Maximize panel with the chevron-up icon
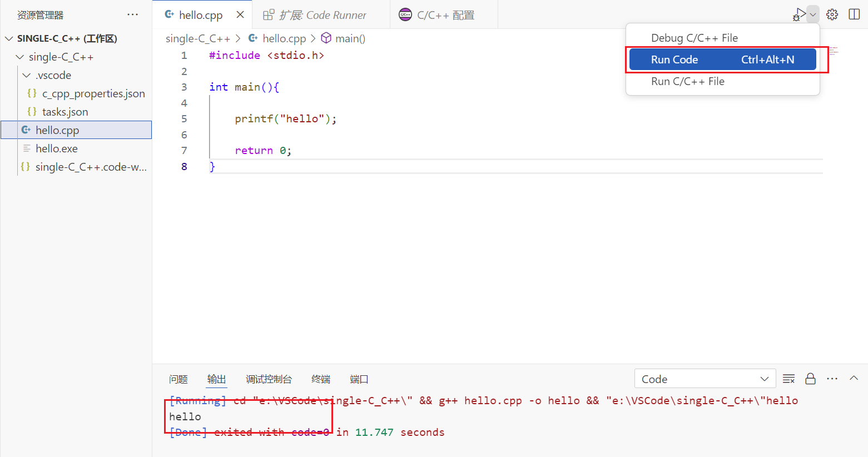Viewport: 868px width, 457px height. pos(854,378)
